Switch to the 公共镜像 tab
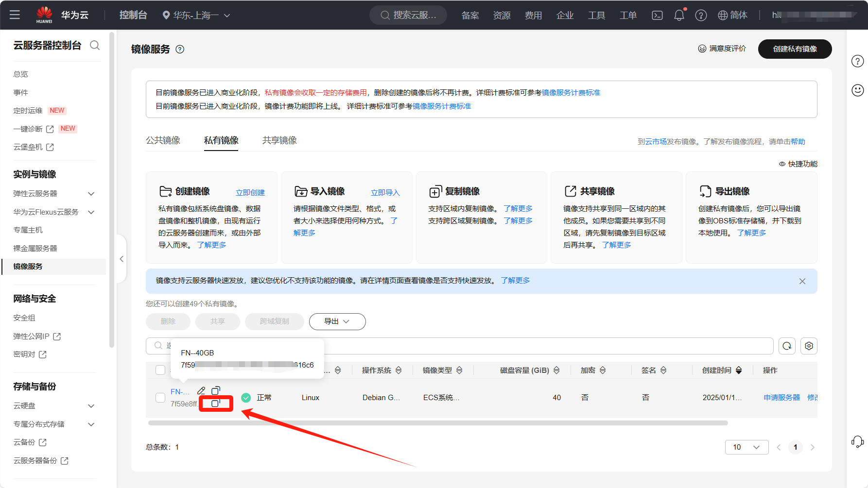 coord(163,140)
